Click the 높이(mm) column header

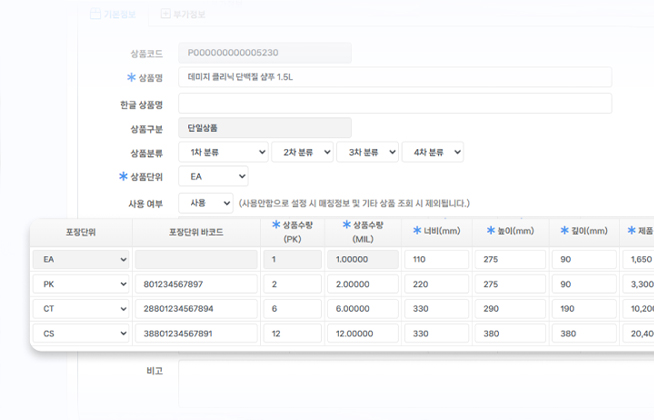click(x=511, y=231)
